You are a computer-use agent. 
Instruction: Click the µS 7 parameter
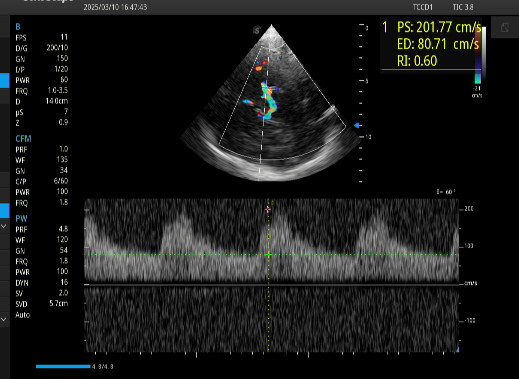tap(42, 112)
